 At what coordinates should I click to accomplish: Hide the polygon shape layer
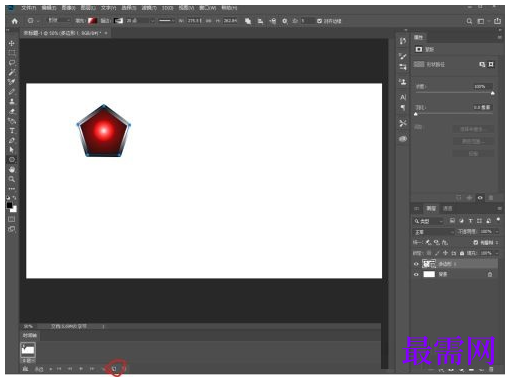point(416,264)
